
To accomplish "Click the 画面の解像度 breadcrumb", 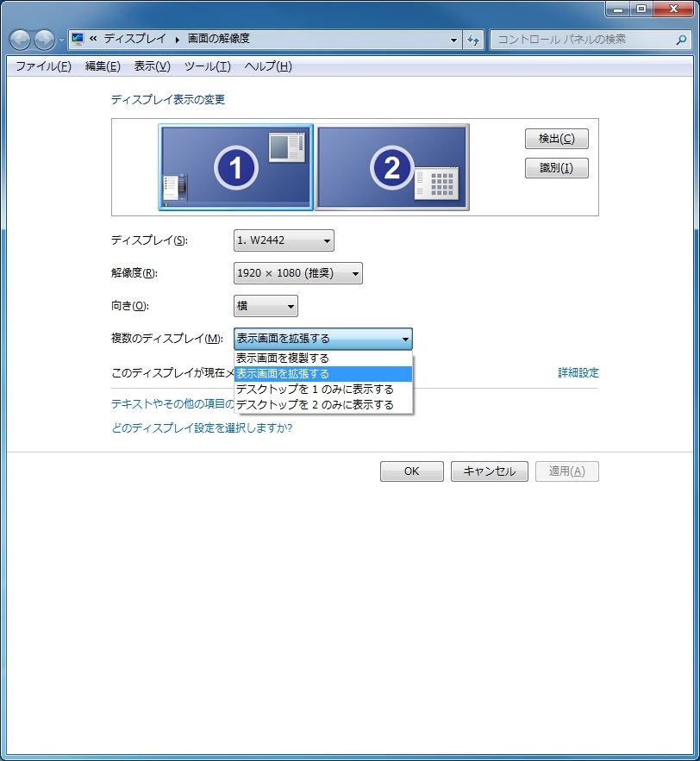I will [x=218, y=39].
